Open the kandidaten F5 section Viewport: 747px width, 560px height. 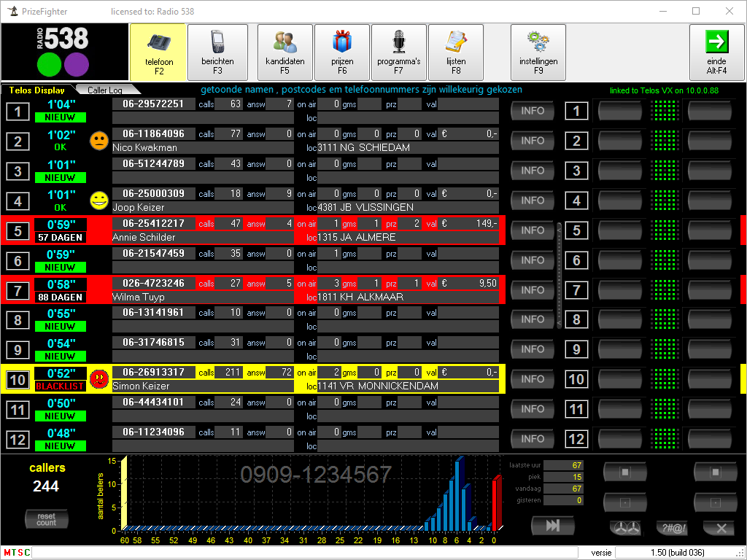tap(284, 52)
